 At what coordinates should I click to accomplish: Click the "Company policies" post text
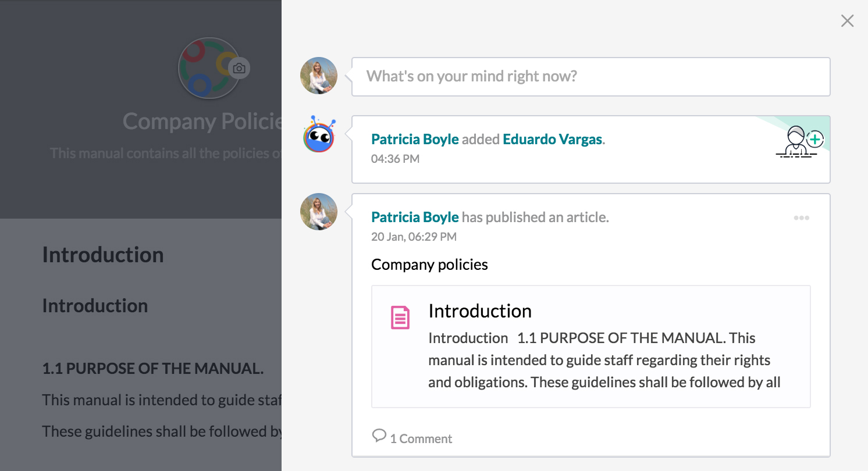tap(429, 265)
